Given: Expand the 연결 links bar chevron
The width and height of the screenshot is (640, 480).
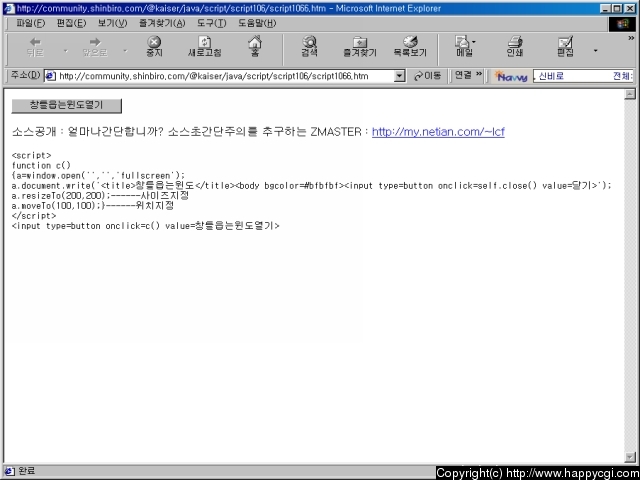Looking at the screenshot, I should point(479,74).
